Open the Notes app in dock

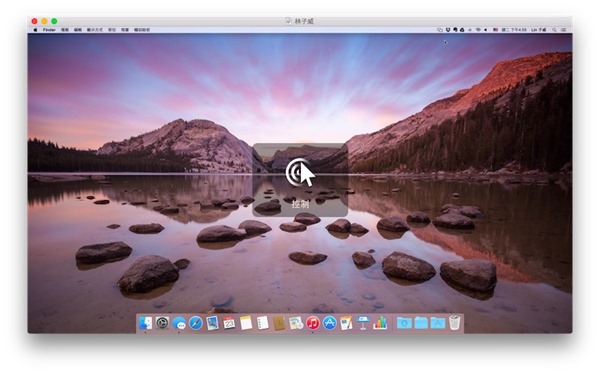(246, 324)
